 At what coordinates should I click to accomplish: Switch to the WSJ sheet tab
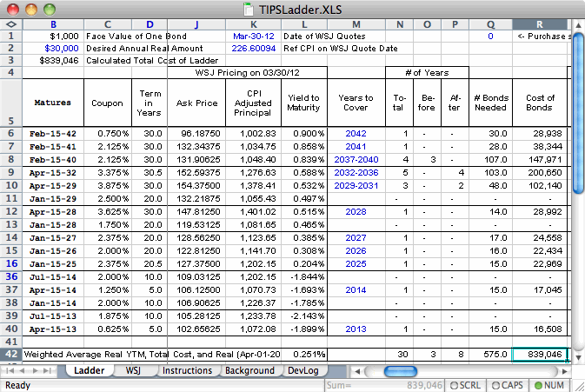(133, 370)
